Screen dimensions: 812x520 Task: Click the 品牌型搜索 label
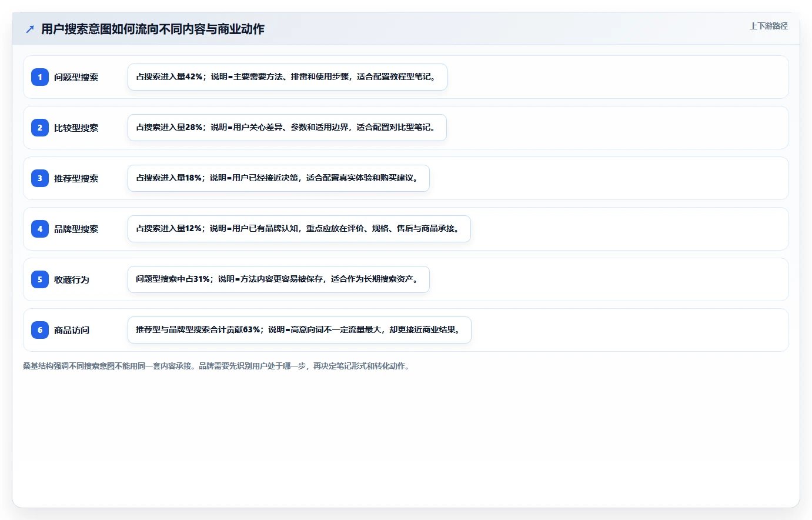[x=76, y=229]
